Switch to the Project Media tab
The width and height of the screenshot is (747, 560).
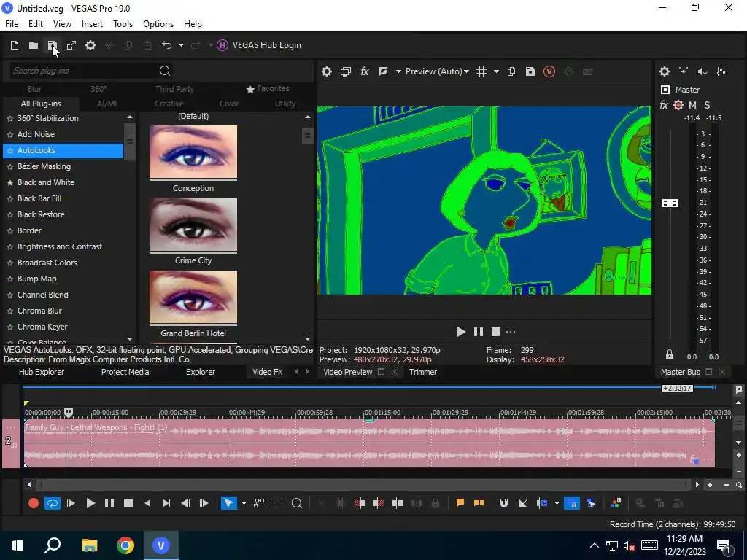(x=125, y=373)
